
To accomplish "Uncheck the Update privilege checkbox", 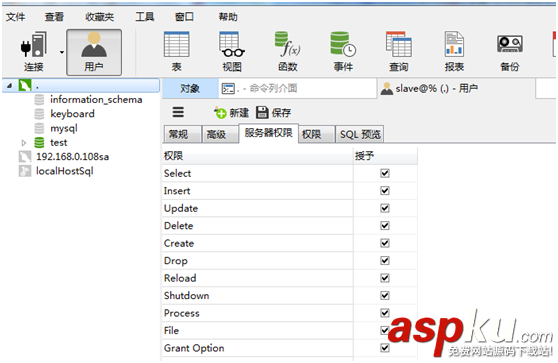I will point(385,208).
